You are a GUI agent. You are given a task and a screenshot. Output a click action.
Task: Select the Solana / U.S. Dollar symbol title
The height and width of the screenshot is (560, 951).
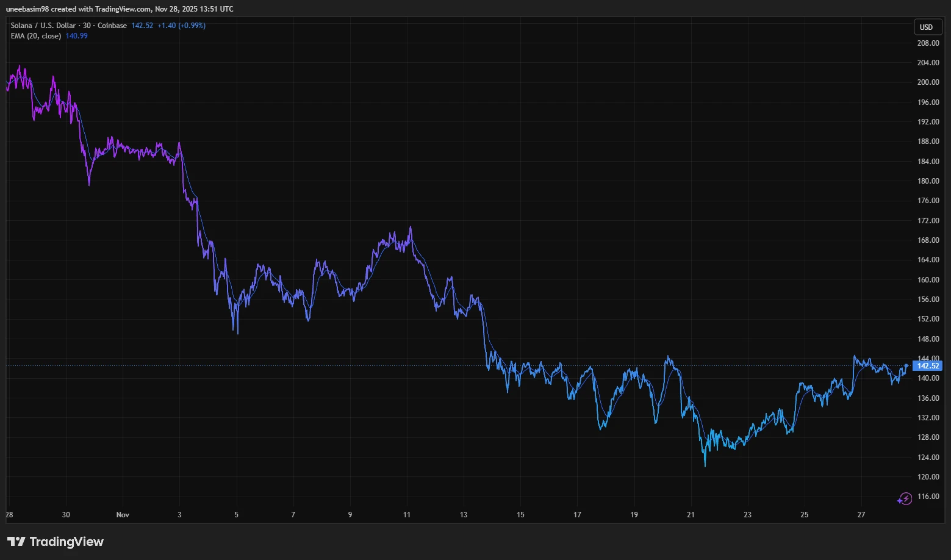click(x=43, y=26)
